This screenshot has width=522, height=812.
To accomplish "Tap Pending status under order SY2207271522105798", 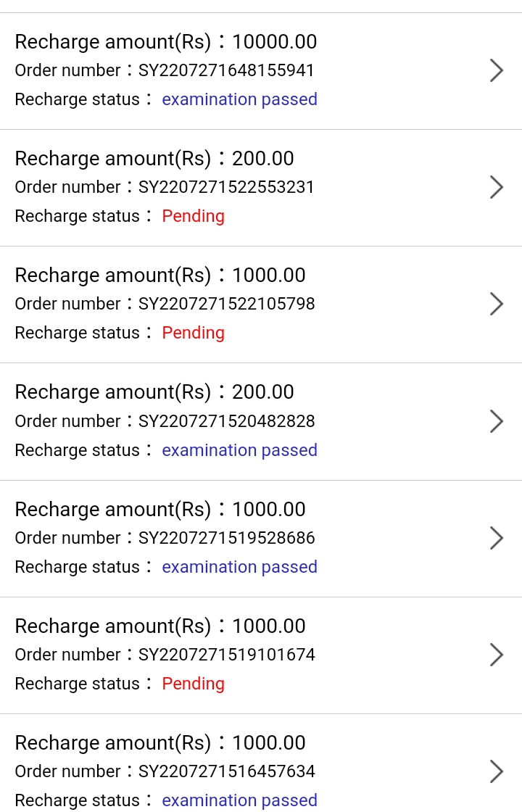I will (193, 333).
